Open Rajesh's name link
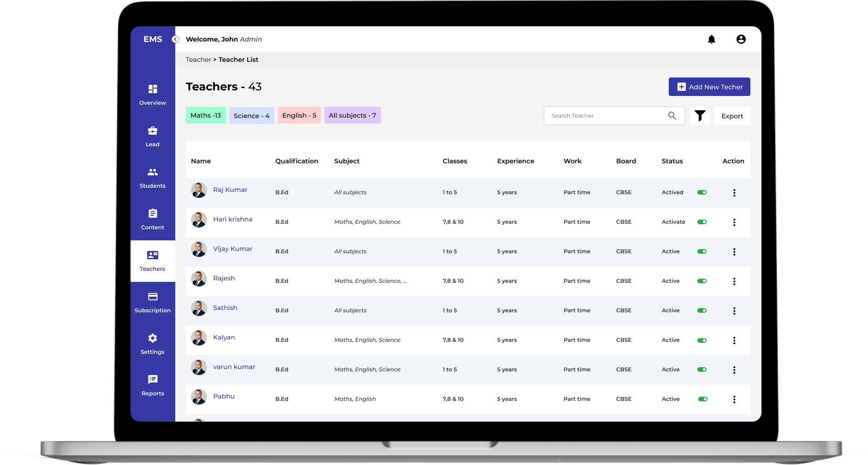868x465 pixels. tap(224, 278)
